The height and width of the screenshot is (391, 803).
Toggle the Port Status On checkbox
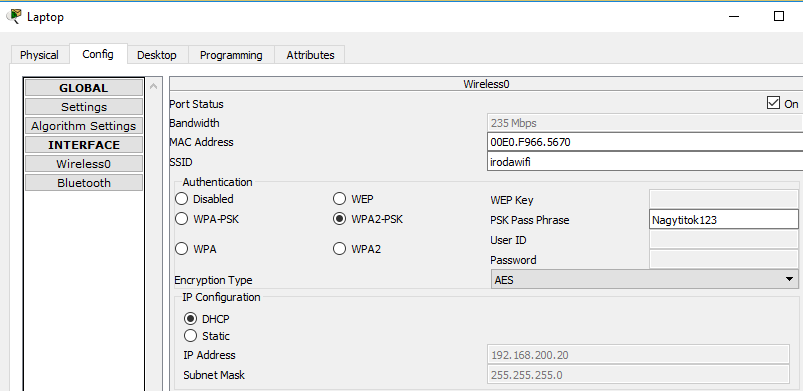[x=773, y=103]
